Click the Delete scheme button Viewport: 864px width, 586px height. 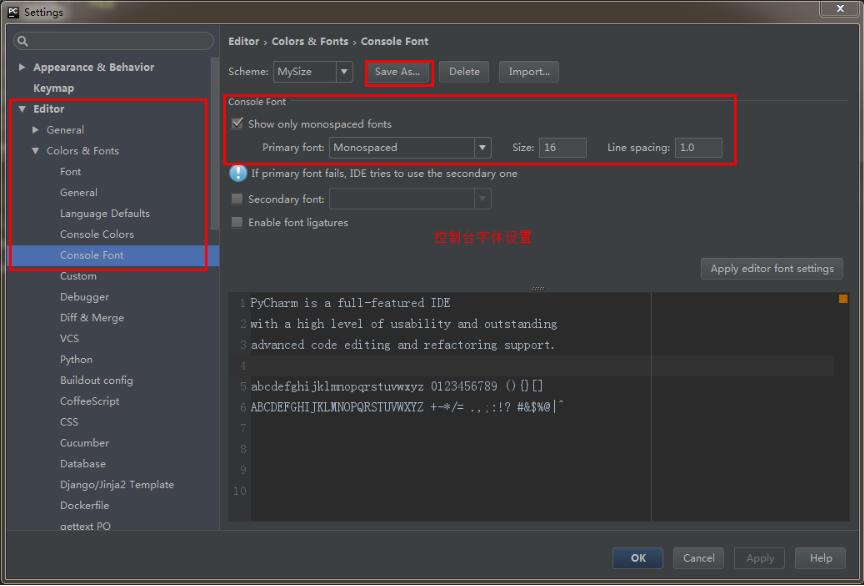(x=464, y=72)
